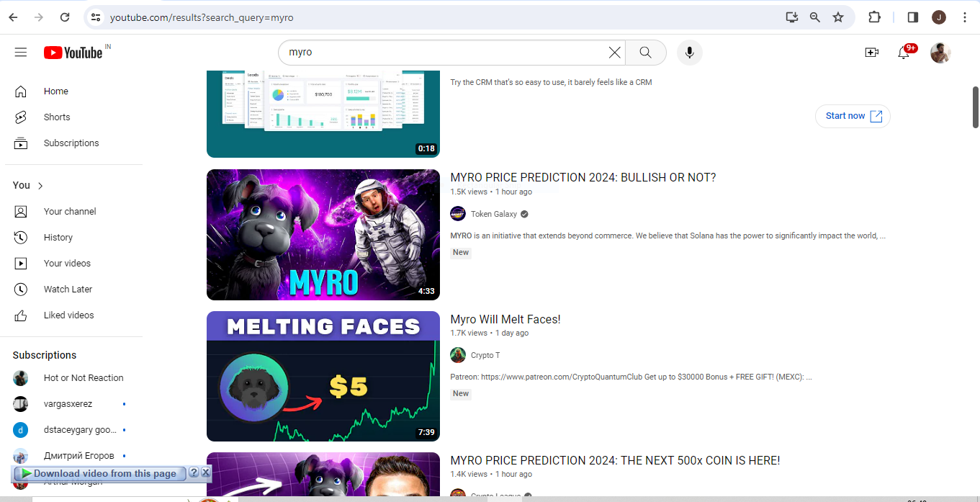This screenshot has width=980, height=502.
Task: Open Subscriptions in sidebar
Action: [x=71, y=143]
